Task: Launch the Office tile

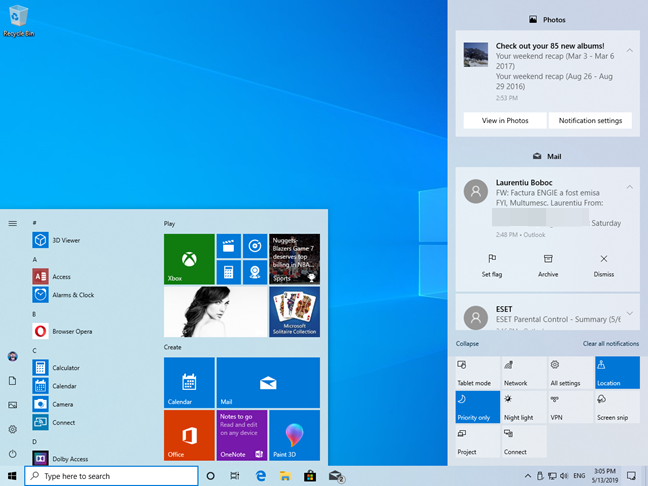Action: point(189,435)
